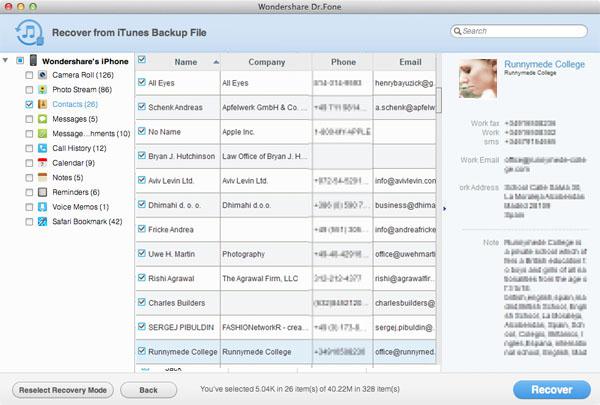600x405 pixels.
Task: Click the Safari Bookmark icon
Action: click(42, 222)
